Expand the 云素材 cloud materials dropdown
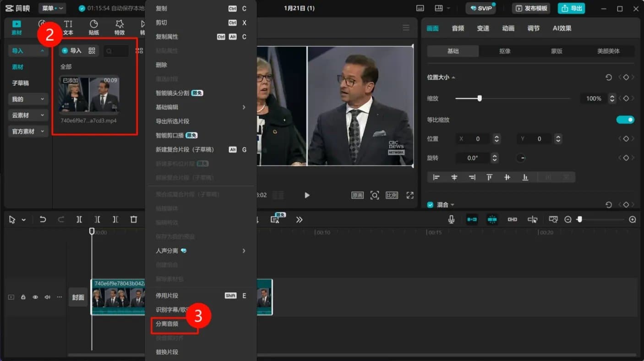This screenshot has width=644, height=361. coord(28,115)
